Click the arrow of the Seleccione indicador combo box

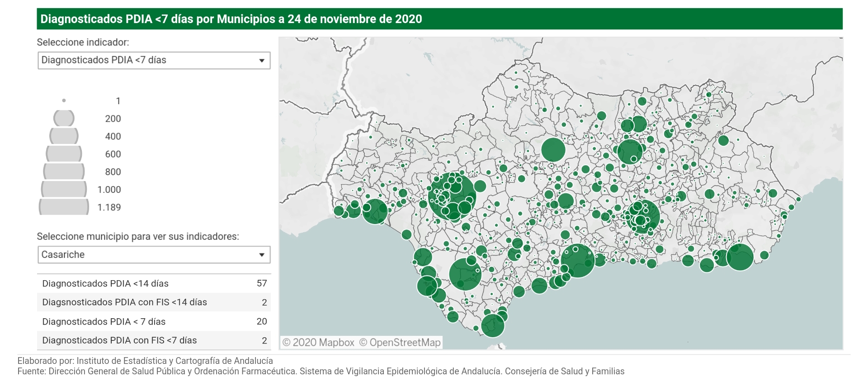[x=261, y=61]
